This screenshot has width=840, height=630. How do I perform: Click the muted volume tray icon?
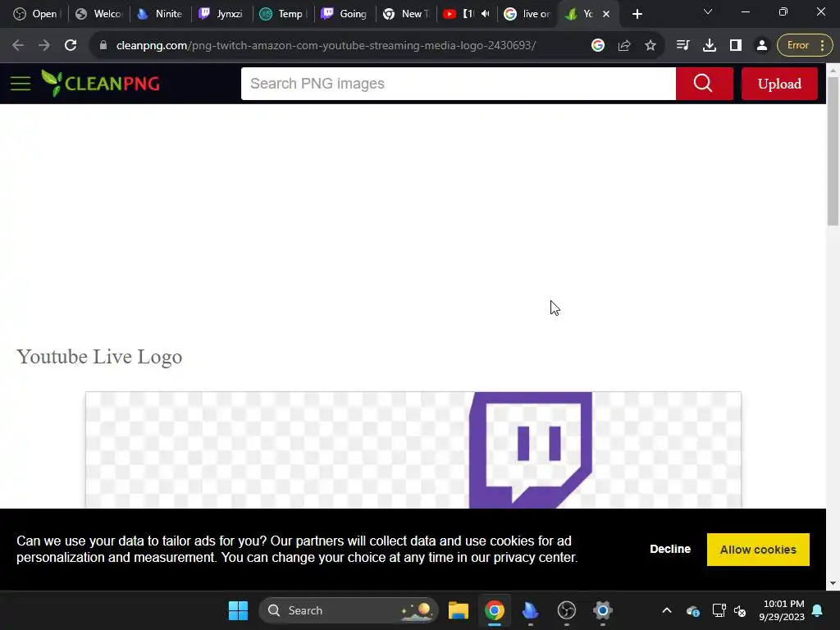[740, 610]
